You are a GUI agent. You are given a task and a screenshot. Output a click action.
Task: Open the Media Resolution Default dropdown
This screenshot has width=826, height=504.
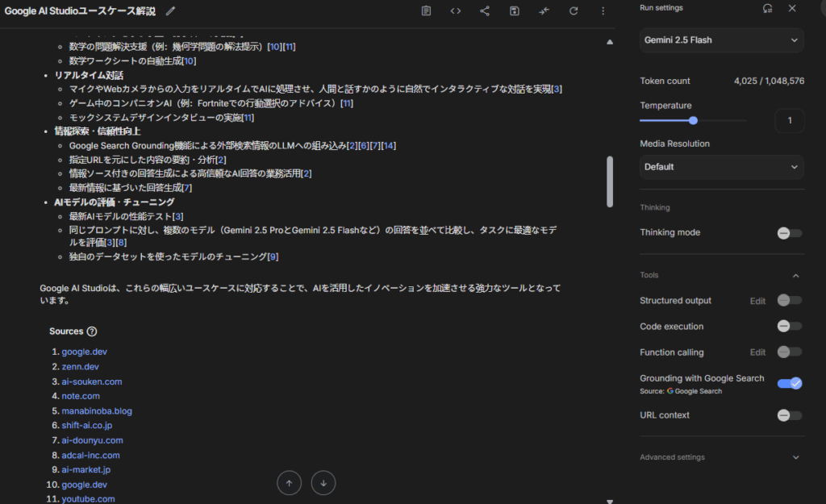(x=722, y=167)
